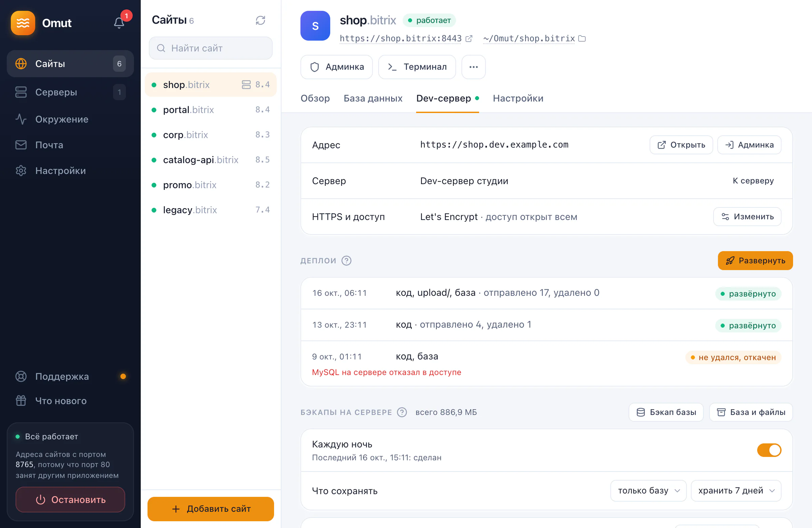Refresh the sites list
812x528 pixels.
point(260,21)
